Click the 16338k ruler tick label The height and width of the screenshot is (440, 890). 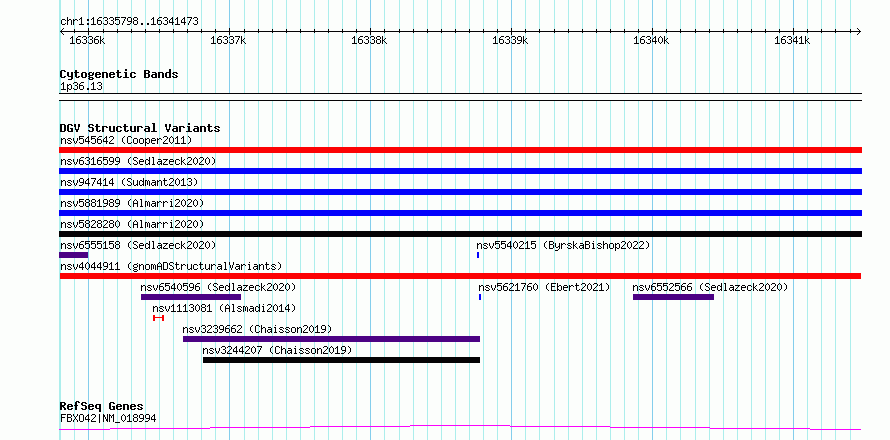[370, 40]
